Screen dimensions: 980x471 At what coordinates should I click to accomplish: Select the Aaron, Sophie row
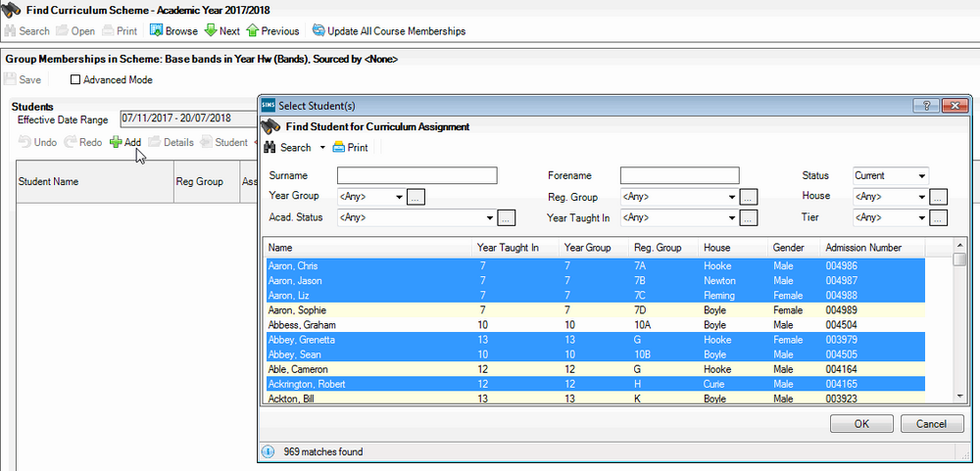point(595,310)
